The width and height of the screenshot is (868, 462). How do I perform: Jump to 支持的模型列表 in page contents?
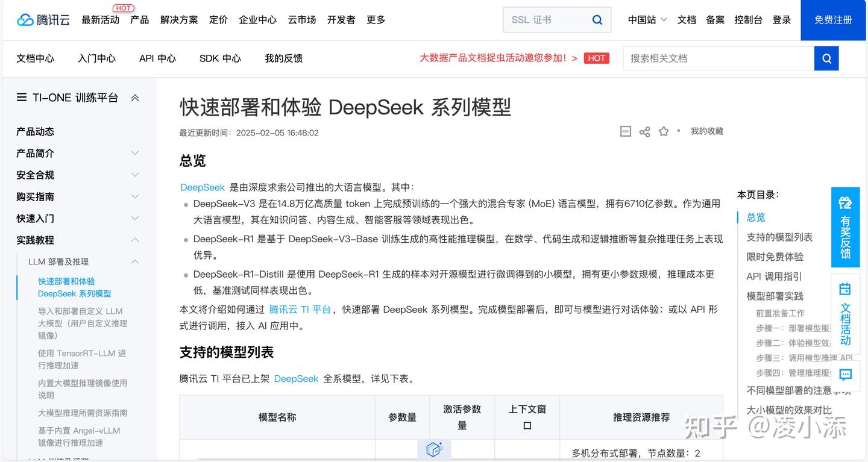779,237
